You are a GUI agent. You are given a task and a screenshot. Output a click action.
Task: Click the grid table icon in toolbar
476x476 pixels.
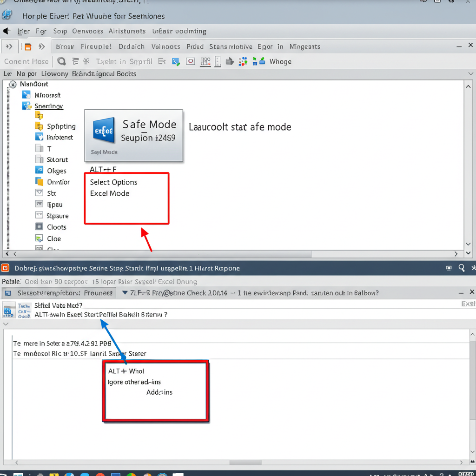point(205,62)
